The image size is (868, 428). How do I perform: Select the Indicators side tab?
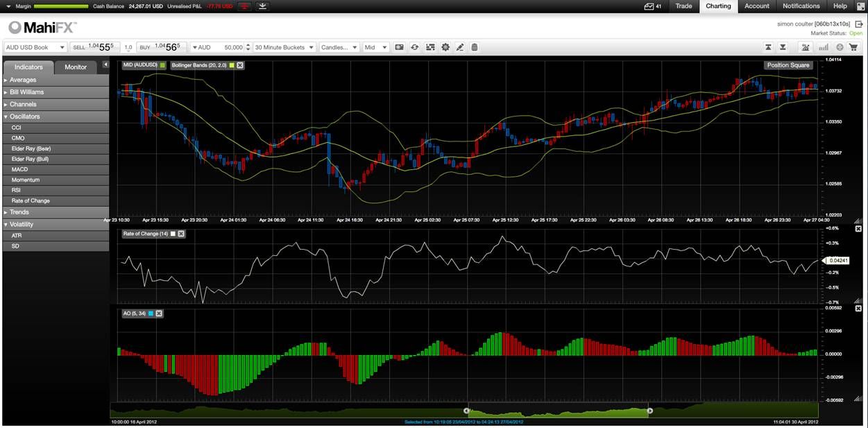[x=28, y=67]
